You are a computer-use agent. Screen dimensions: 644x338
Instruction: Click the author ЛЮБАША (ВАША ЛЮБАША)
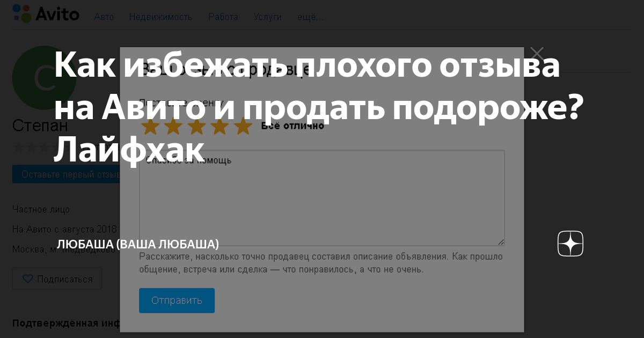click(x=138, y=244)
